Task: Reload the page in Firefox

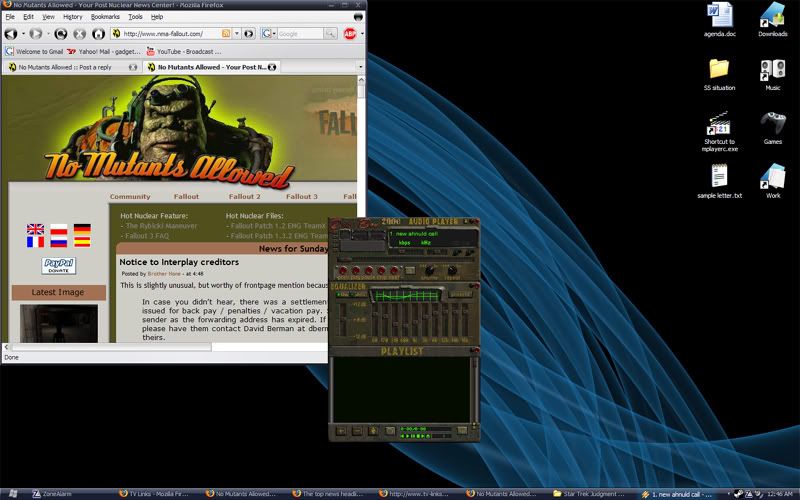Action: [61, 34]
